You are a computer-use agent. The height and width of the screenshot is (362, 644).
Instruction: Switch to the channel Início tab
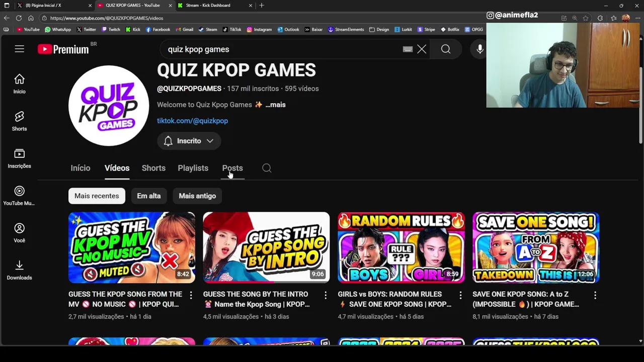(x=80, y=168)
